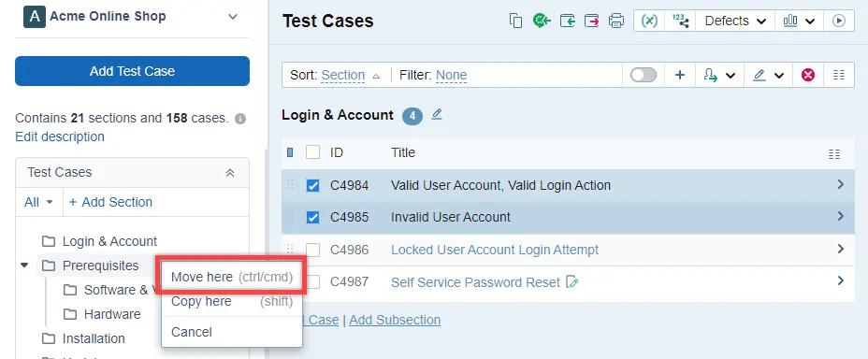868x359 pixels.
Task: Click the play button icon in header
Action: [x=839, y=21]
